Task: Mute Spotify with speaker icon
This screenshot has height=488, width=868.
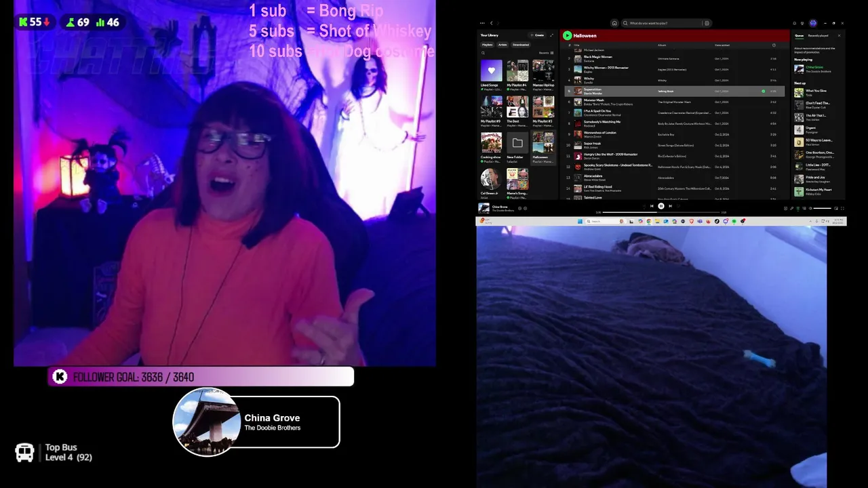Action: [x=810, y=208]
